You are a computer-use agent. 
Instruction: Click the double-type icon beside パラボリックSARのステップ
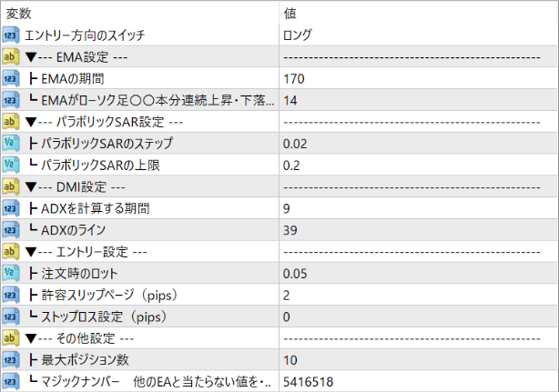[x=10, y=144]
